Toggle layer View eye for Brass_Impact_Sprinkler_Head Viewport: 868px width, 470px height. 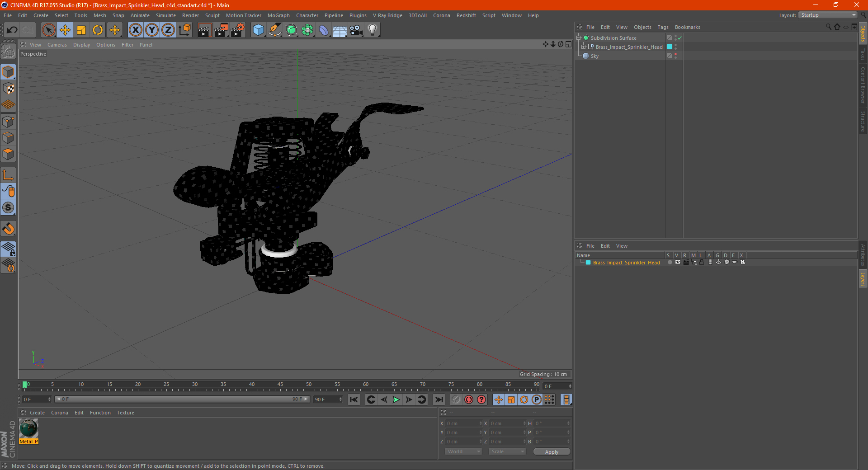pyautogui.click(x=678, y=262)
